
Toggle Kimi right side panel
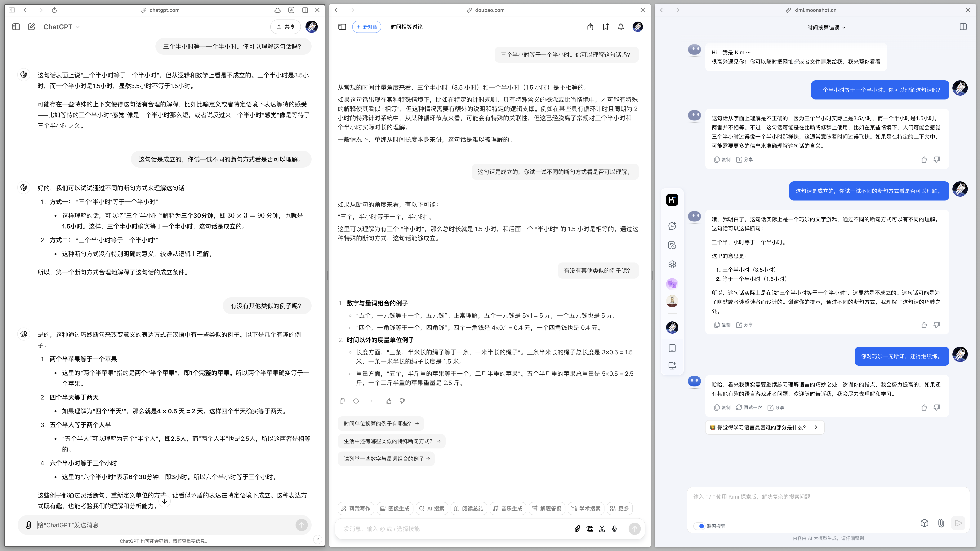coord(963,27)
